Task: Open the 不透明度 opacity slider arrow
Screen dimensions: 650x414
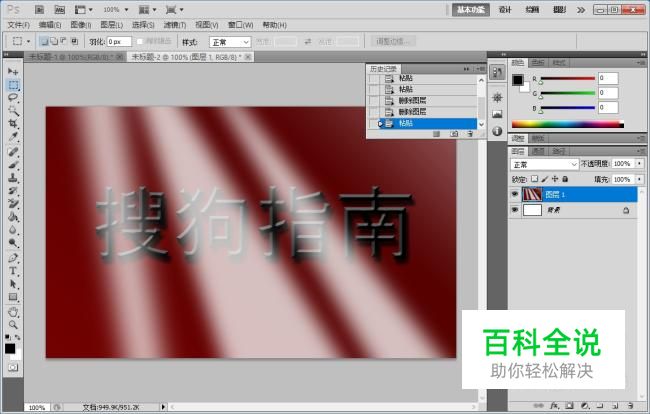Action: pos(640,164)
